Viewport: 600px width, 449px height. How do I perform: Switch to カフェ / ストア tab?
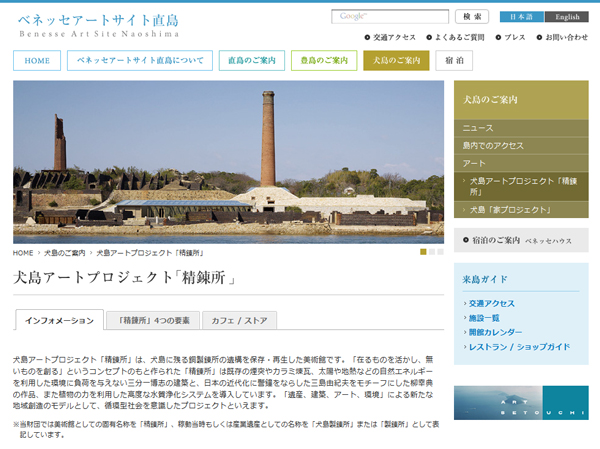(x=239, y=320)
